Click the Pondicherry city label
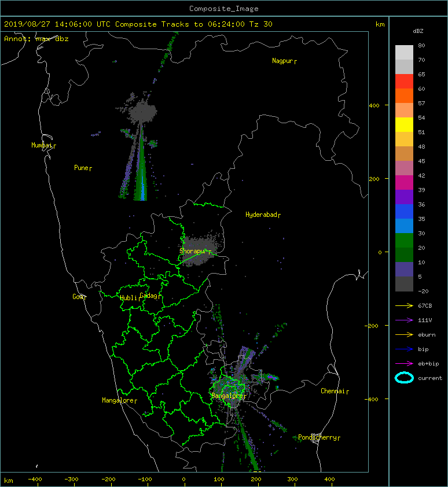 coord(317,437)
